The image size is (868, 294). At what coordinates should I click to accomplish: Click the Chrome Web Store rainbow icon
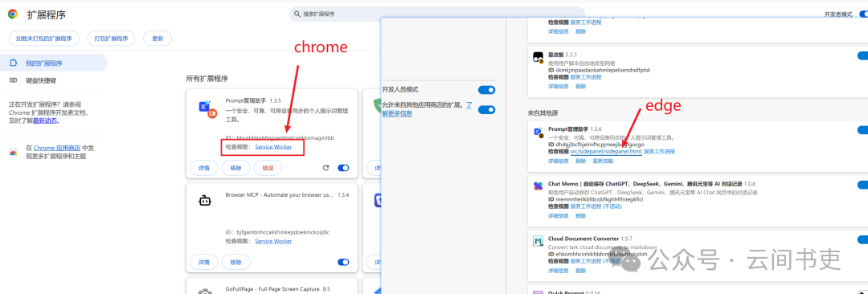point(14,152)
